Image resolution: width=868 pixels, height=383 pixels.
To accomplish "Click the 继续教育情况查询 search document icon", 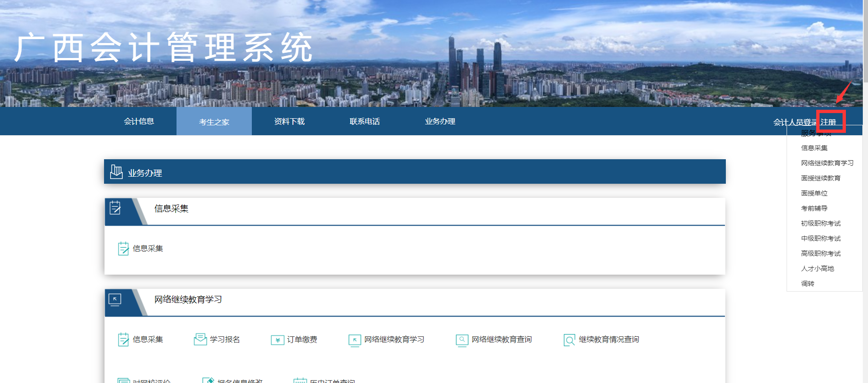I will click(569, 340).
